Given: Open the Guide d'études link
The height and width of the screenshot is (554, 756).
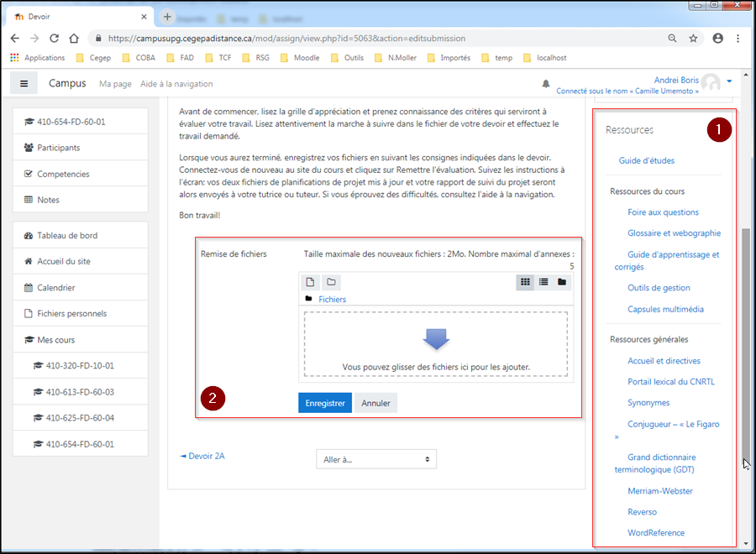Looking at the screenshot, I should [646, 160].
